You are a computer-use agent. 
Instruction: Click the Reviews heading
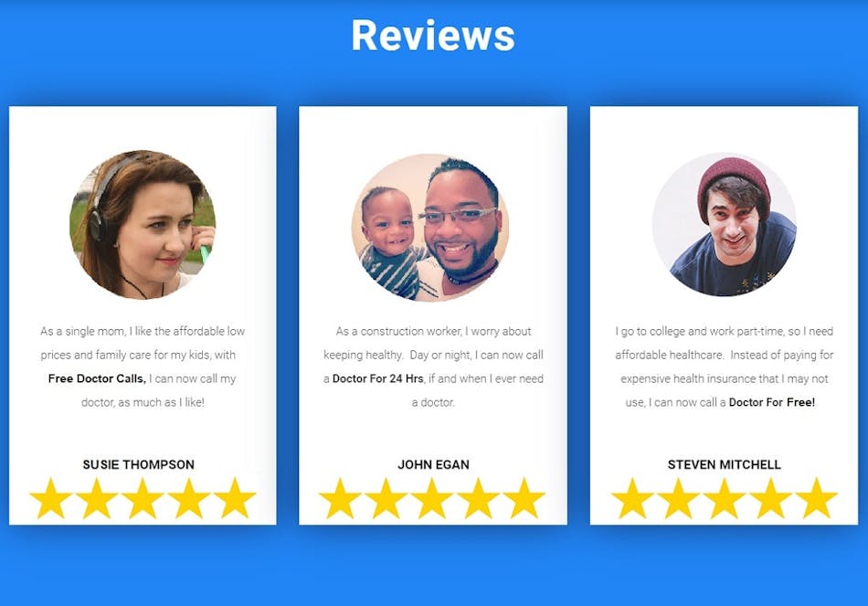coord(433,36)
